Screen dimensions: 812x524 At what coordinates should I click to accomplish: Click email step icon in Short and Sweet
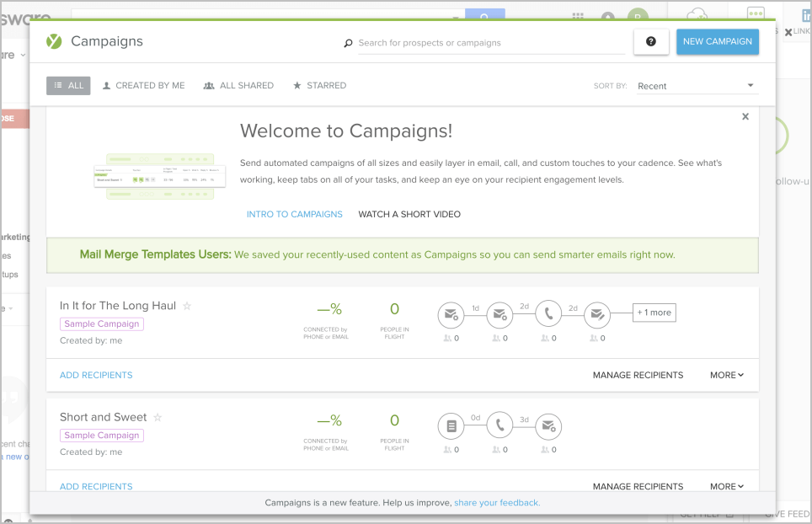(x=549, y=425)
